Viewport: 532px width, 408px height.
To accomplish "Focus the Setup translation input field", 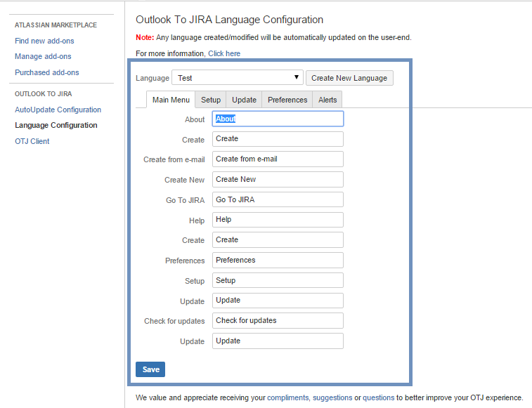I will [278, 280].
